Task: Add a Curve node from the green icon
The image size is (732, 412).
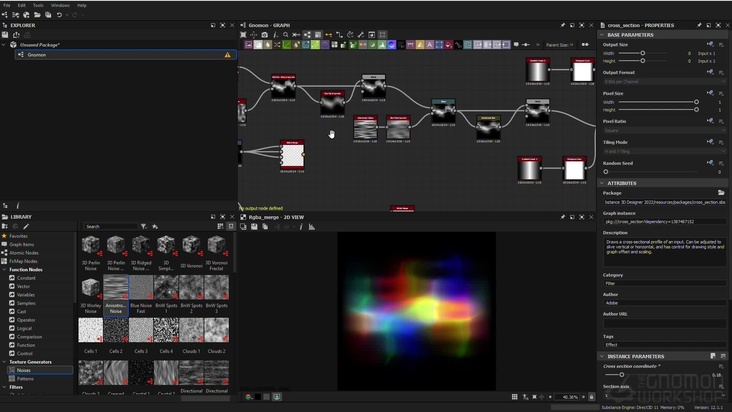Action: pos(287,45)
